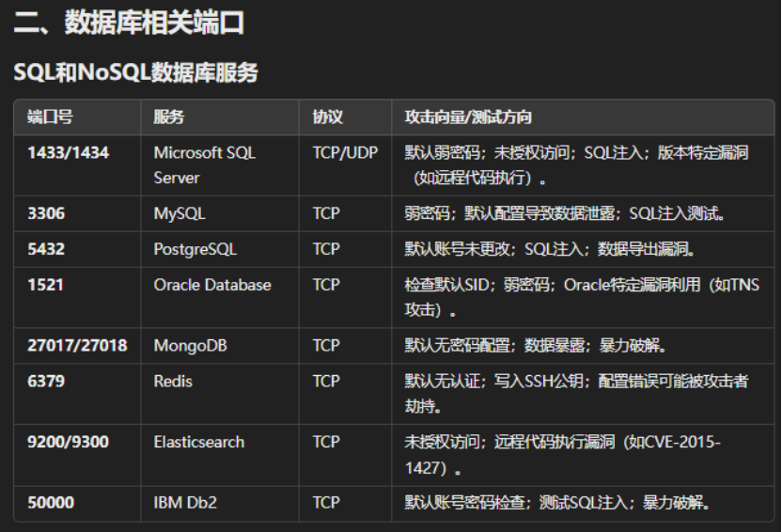Select port 1433/1434 cell
The width and height of the screenshot is (782, 532).
[68, 152]
